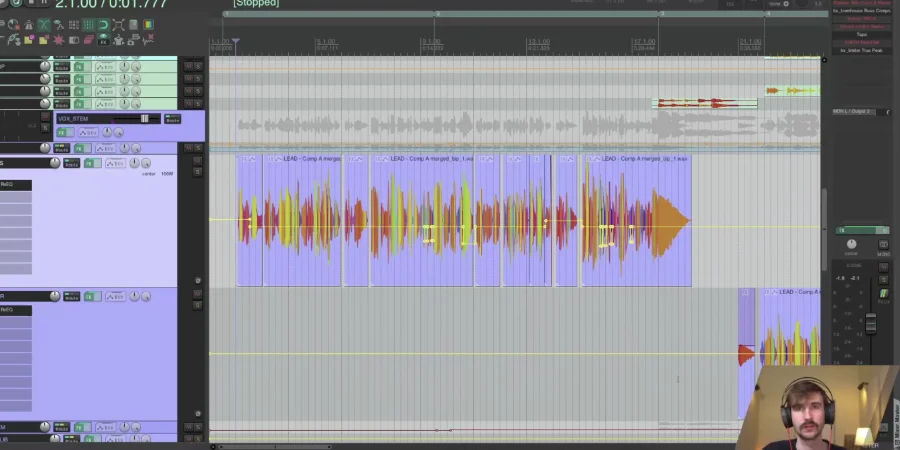Click the clock icon with red dot
The image size is (900, 450).
coord(13,25)
